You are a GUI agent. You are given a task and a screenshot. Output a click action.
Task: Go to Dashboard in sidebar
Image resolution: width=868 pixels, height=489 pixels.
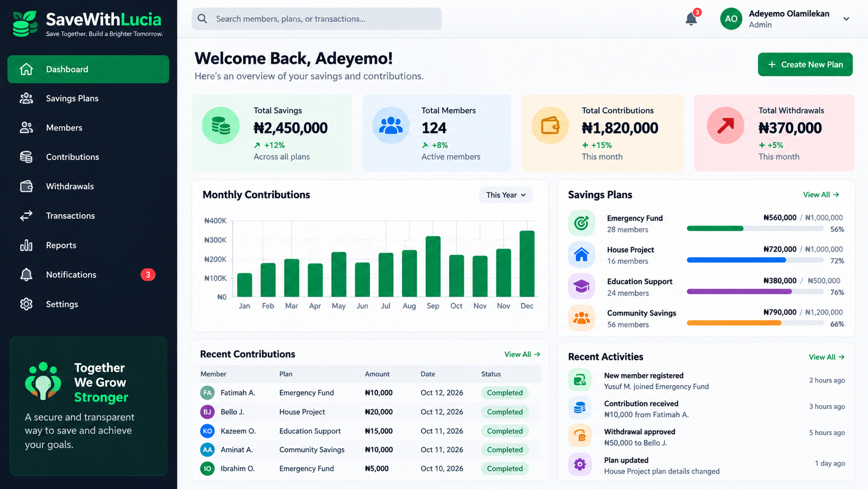pos(88,69)
